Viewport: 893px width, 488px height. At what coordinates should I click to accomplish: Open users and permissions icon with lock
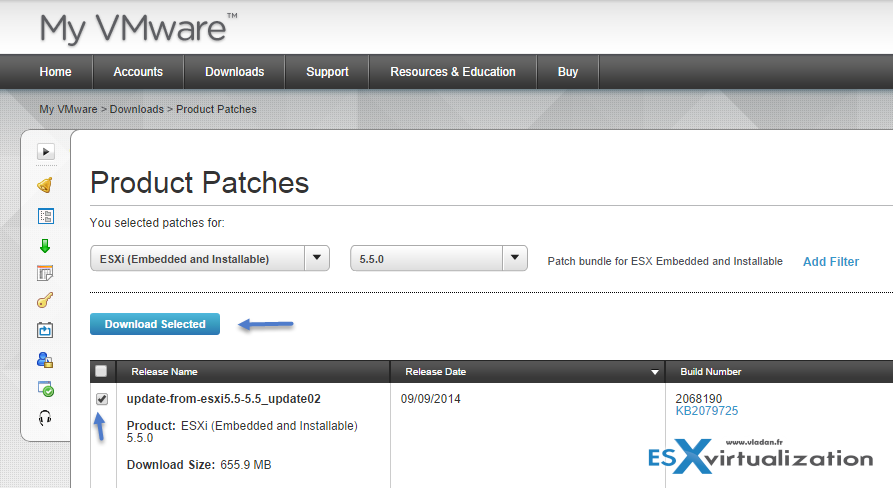[x=45, y=360]
